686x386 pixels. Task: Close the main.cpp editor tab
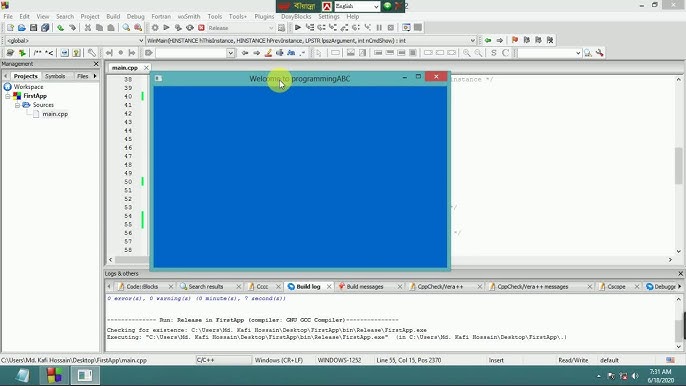point(146,68)
